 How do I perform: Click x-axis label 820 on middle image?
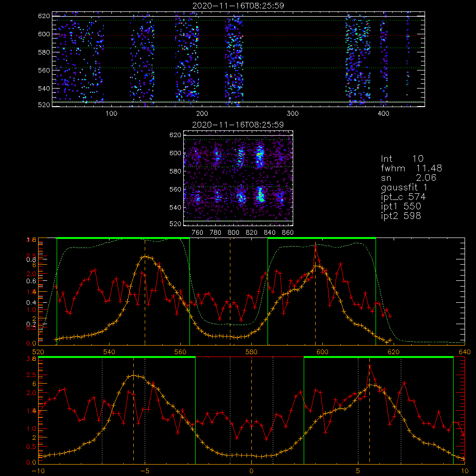[x=252, y=233]
